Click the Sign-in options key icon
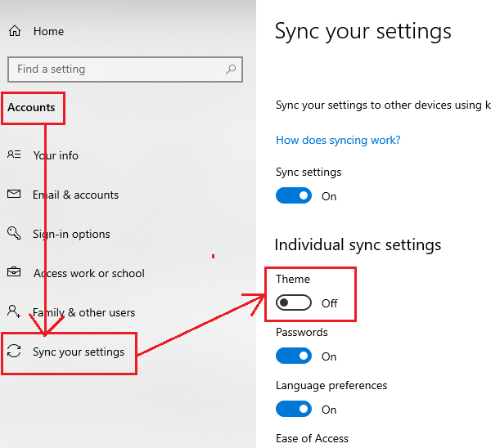The image size is (491, 448). [14, 234]
